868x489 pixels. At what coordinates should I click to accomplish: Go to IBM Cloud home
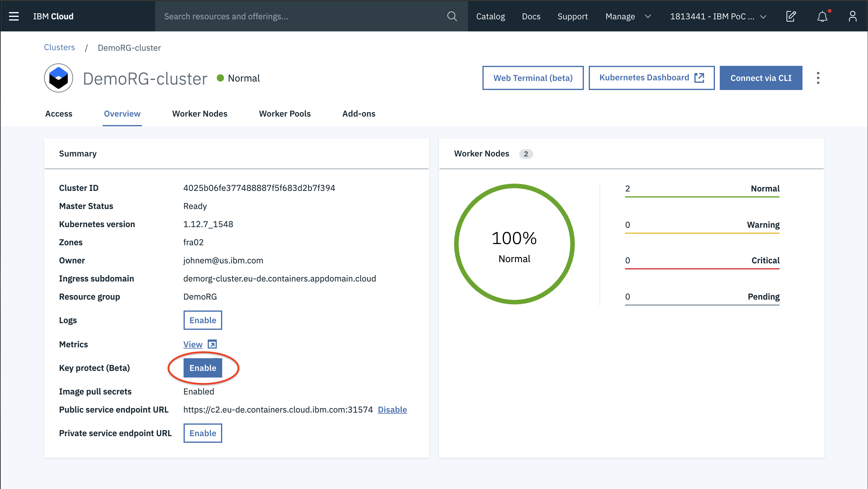53,16
